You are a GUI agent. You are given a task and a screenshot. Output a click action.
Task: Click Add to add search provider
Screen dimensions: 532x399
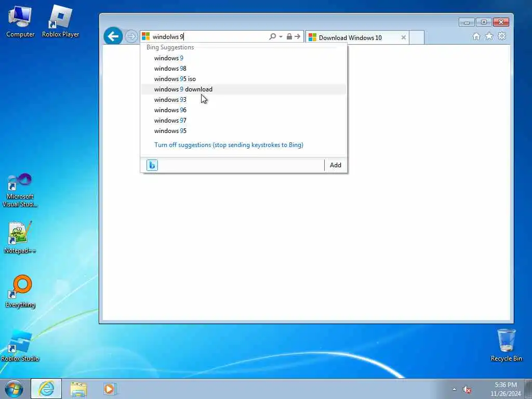pyautogui.click(x=336, y=165)
